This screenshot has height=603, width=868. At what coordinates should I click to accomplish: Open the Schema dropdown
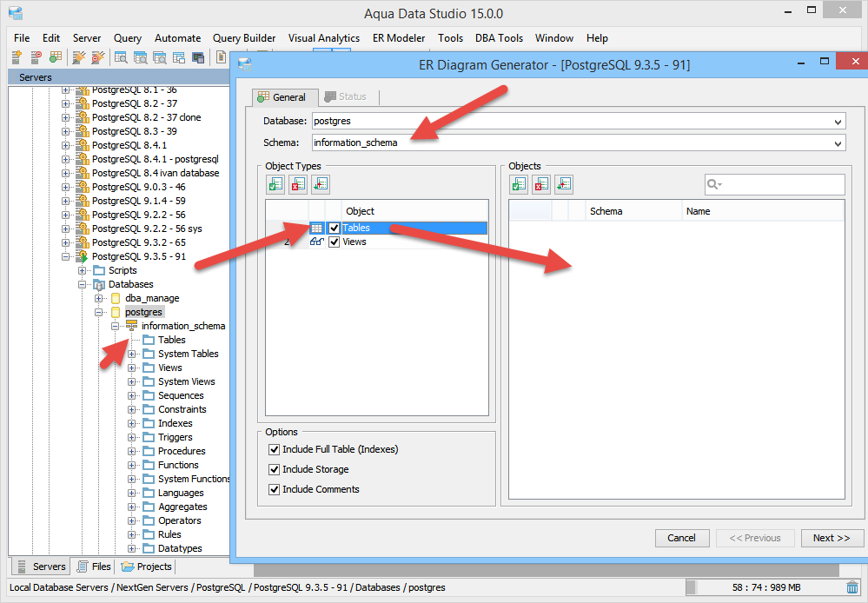tap(838, 143)
